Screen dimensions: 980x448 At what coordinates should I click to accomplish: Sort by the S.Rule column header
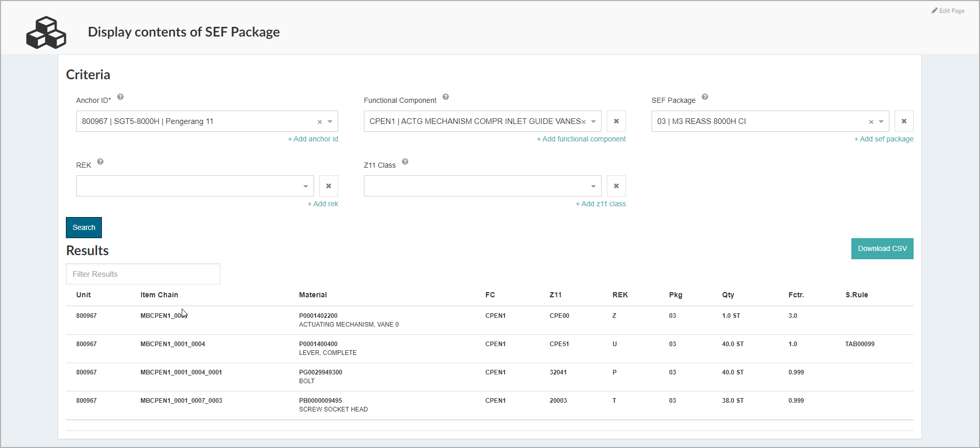click(856, 295)
